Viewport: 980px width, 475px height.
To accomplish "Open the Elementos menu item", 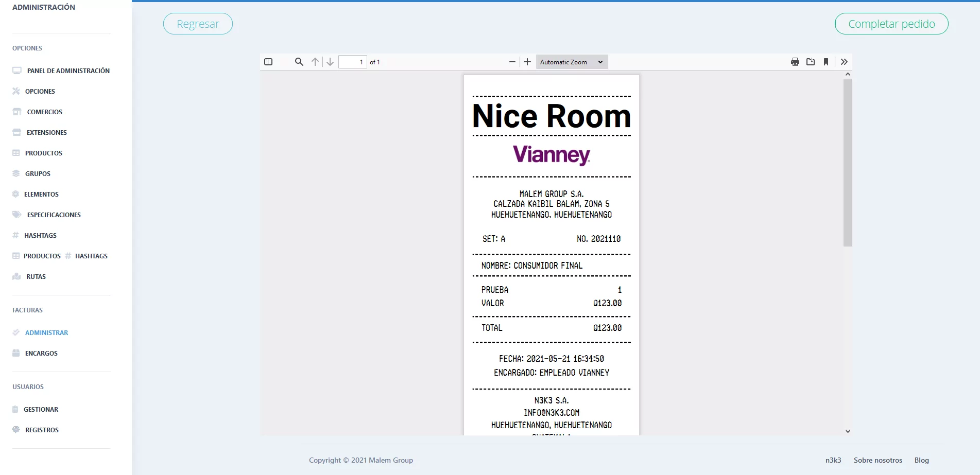I will (x=41, y=194).
